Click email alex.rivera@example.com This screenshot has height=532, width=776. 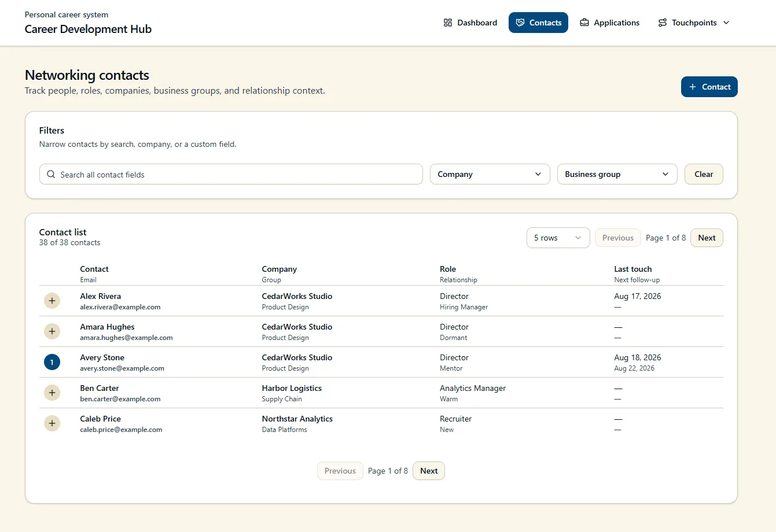pos(120,307)
